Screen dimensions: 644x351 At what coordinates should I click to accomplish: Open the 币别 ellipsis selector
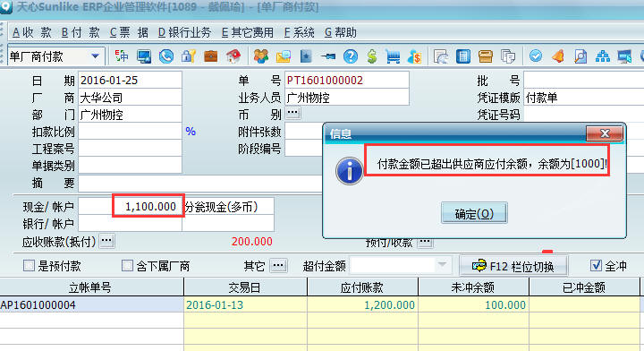coord(292,113)
